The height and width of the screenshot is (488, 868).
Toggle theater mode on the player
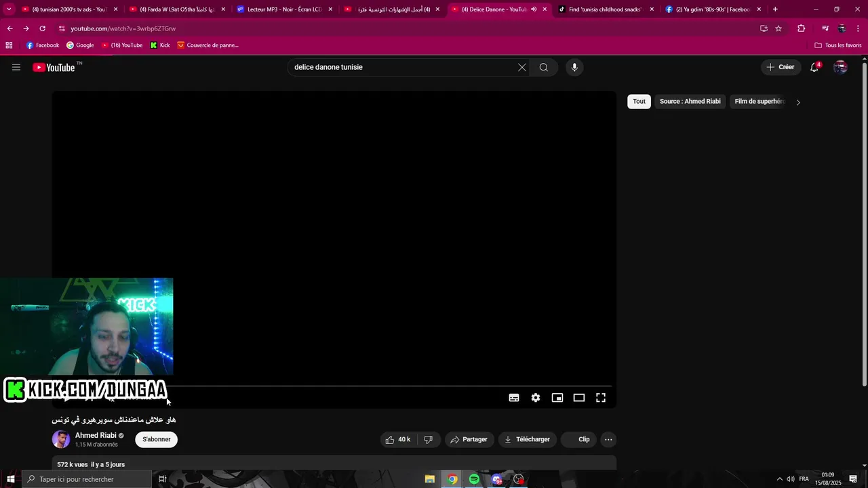(x=579, y=398)
